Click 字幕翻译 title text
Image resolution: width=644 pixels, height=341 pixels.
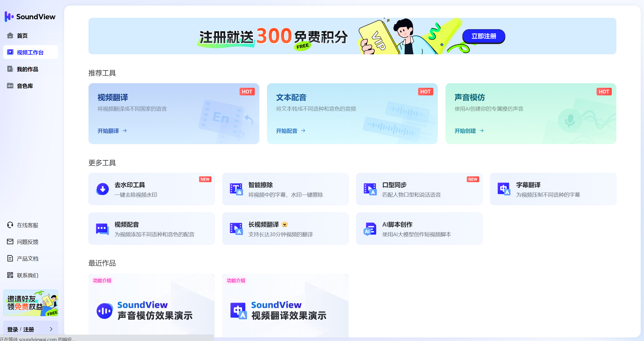[528, 185]
